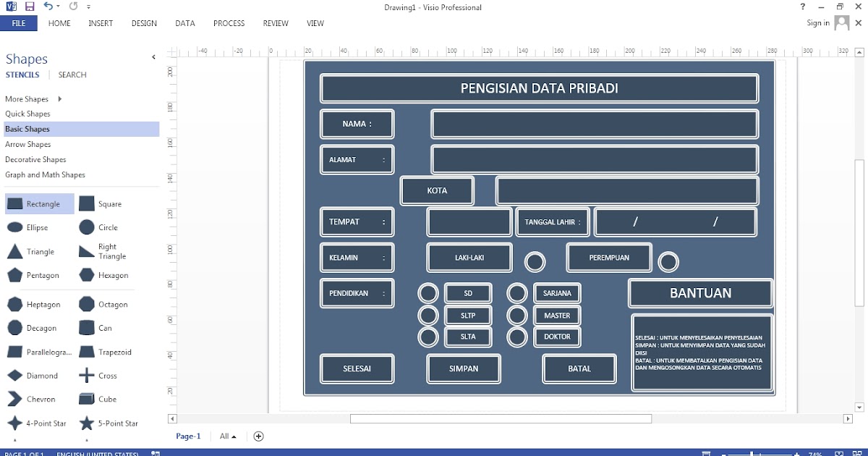Viewport: 868px width, 456px height.
Task: Choose the Cube shape from the stencil
Action: tap(88, 399)
